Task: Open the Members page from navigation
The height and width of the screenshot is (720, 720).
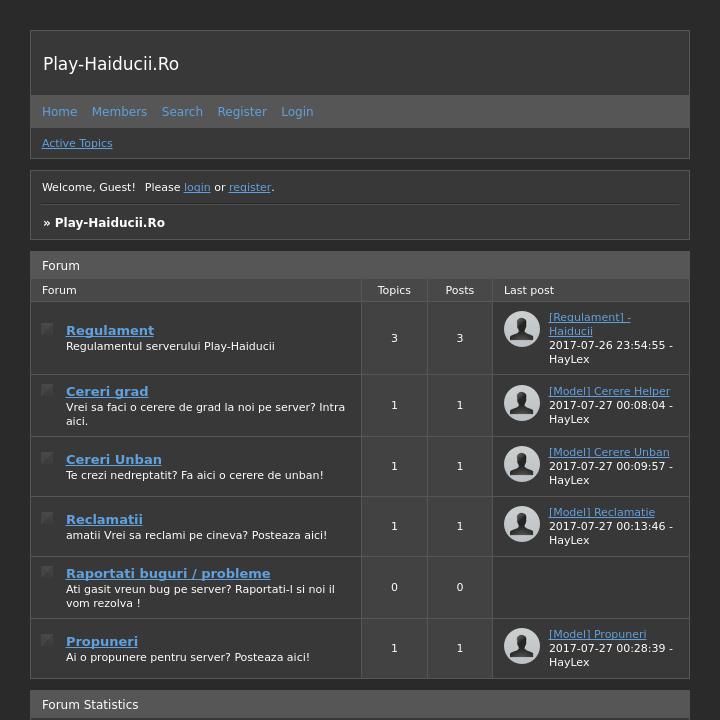Action: [119, 112]
